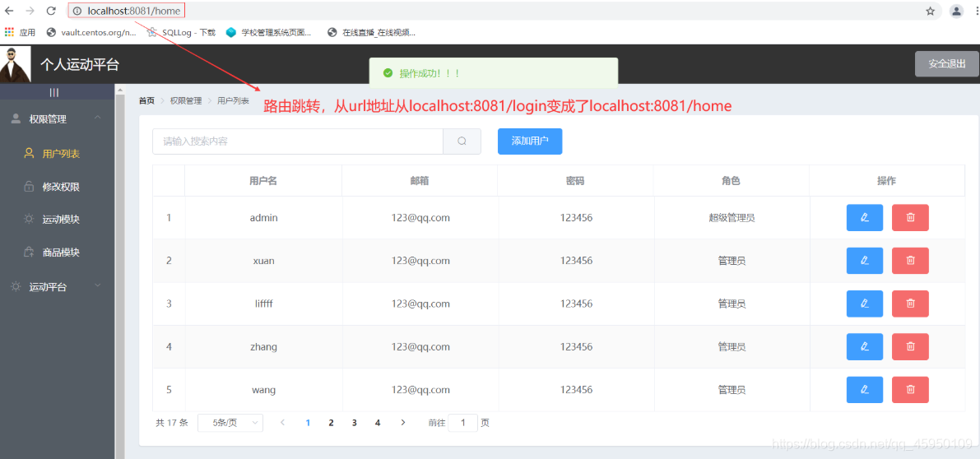Click the 用户名 column header
The image size is (980, 459).
pos(263,181)
